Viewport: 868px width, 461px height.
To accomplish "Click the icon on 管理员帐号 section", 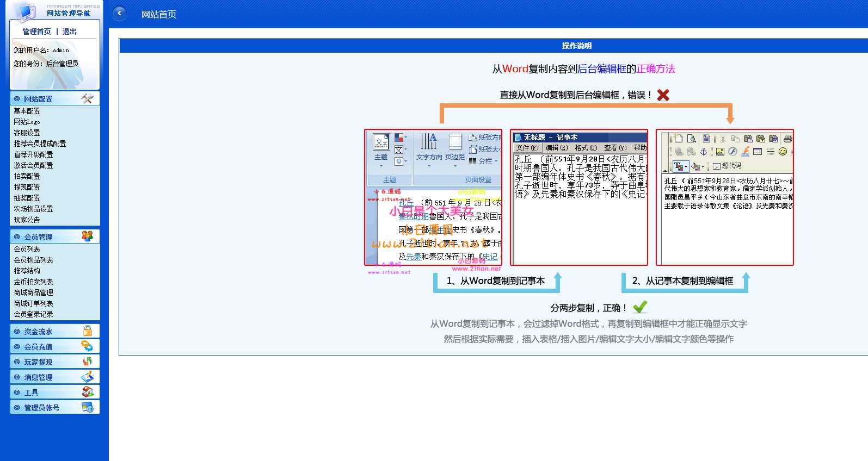I will click(x=87, y=407).
